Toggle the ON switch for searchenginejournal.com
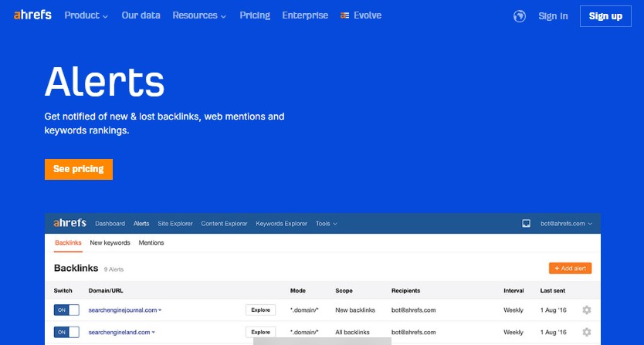The image size is (644, 345). (x=66, y=310)
